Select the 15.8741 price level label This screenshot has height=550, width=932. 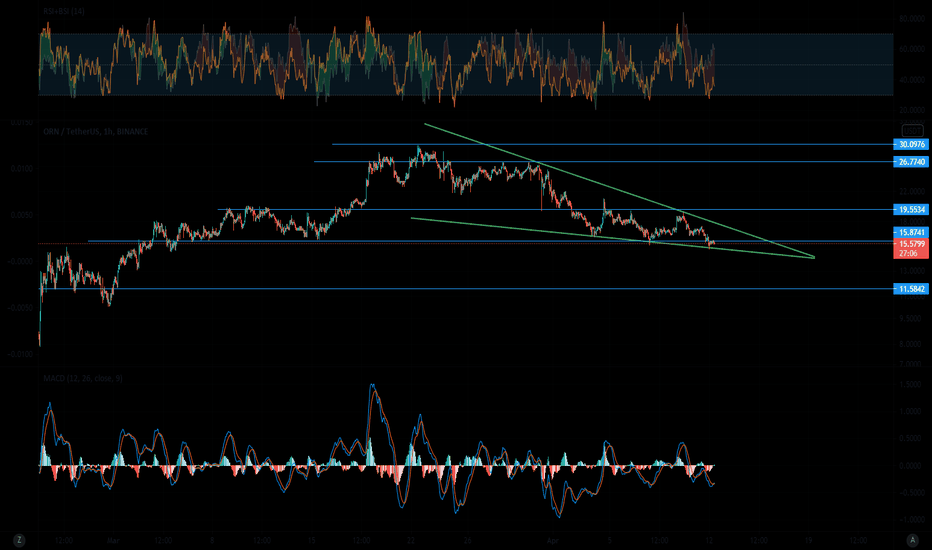tap(911, 232)
